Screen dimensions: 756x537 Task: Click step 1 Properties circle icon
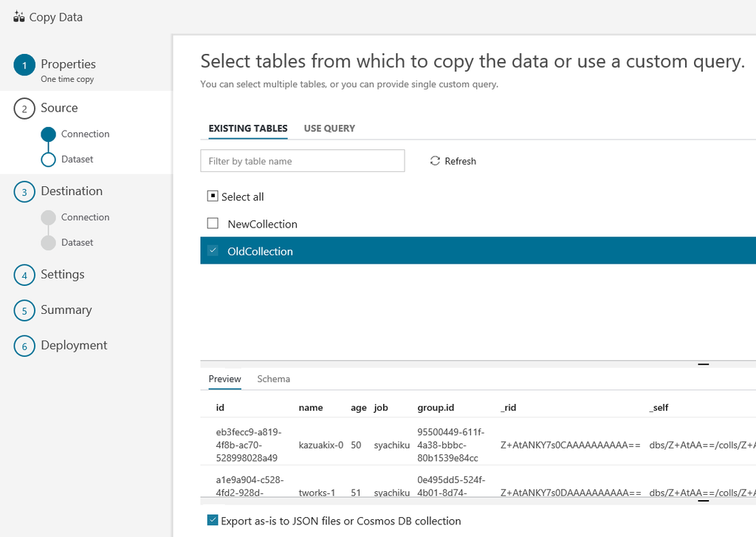(x=24, y=65)
